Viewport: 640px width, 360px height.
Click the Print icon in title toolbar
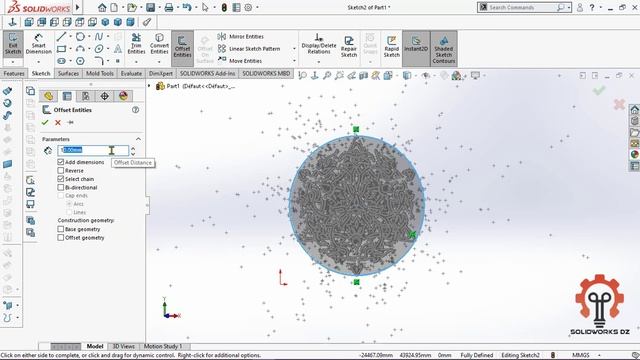pos(169,7)
